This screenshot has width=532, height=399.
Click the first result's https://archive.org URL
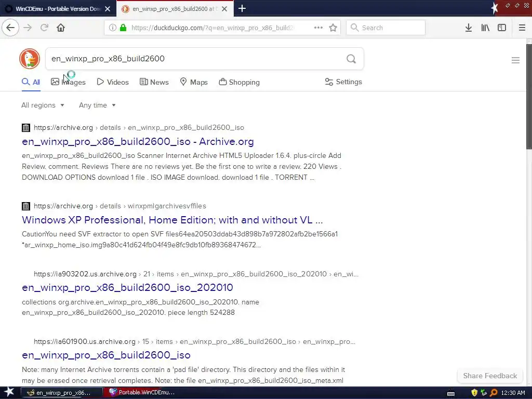click(63, 128)
